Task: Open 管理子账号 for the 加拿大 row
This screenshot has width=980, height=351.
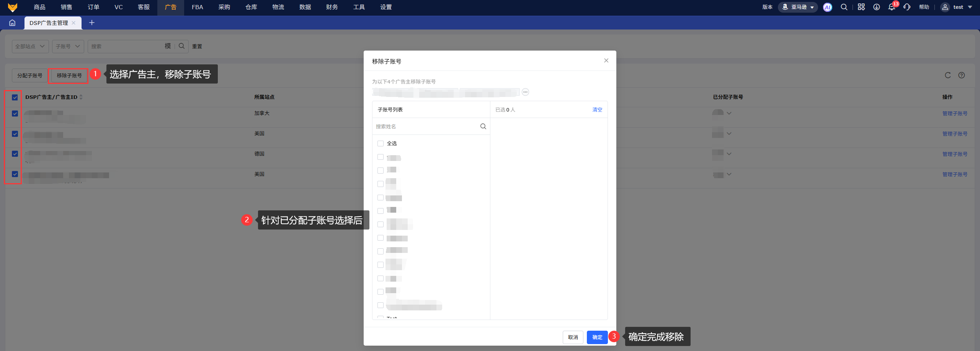Action: click(955, 113)
